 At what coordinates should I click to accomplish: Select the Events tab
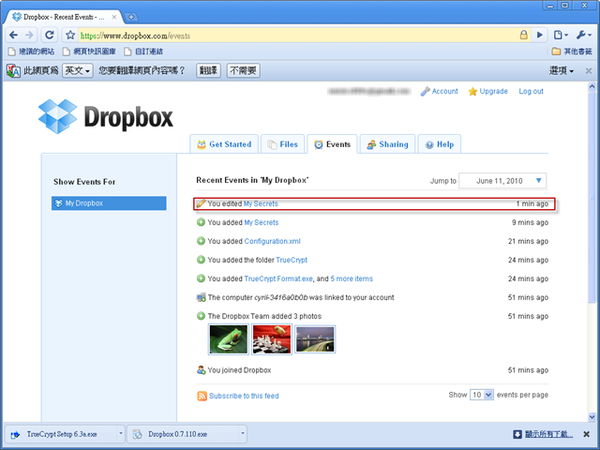[x=332, y=144]
